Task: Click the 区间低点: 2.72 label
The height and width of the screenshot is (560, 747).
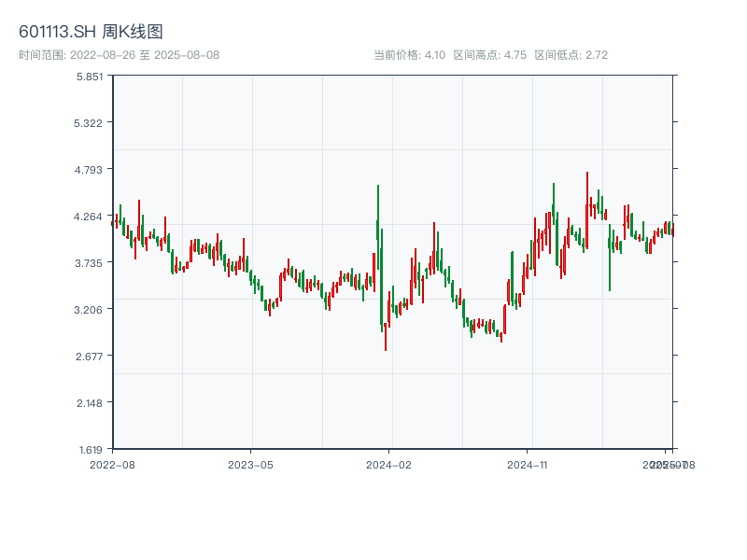Action: click(x=571, y=55)
